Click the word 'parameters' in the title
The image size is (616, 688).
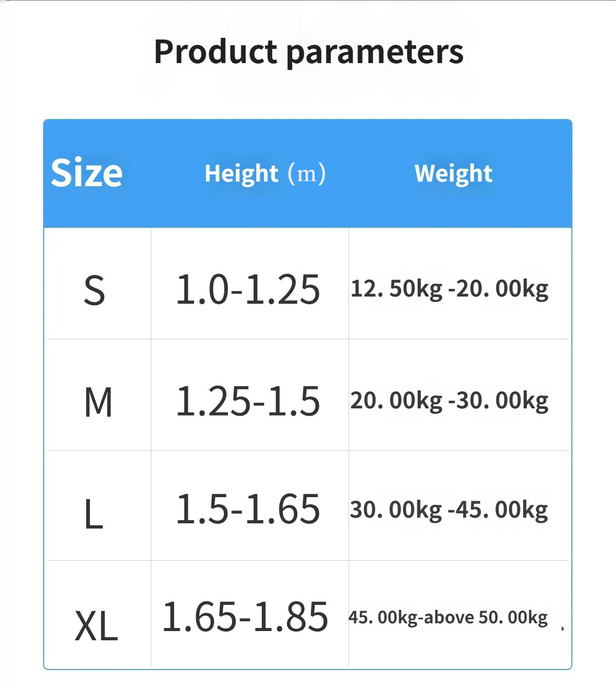click(375, 53)
